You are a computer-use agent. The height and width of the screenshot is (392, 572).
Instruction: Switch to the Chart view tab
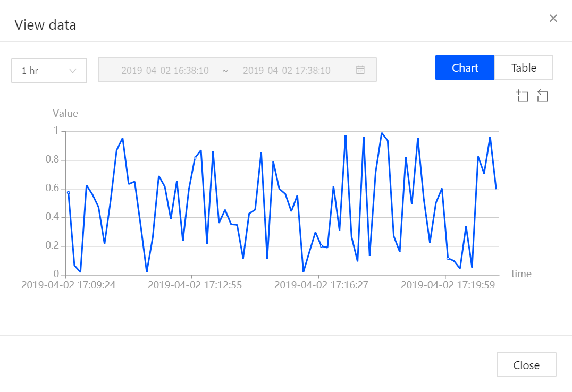tap(465, 68)
